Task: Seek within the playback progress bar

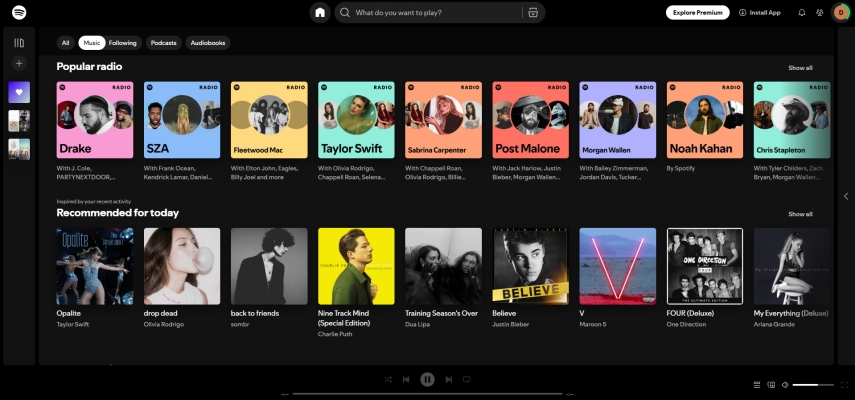Action: [428, 393]
